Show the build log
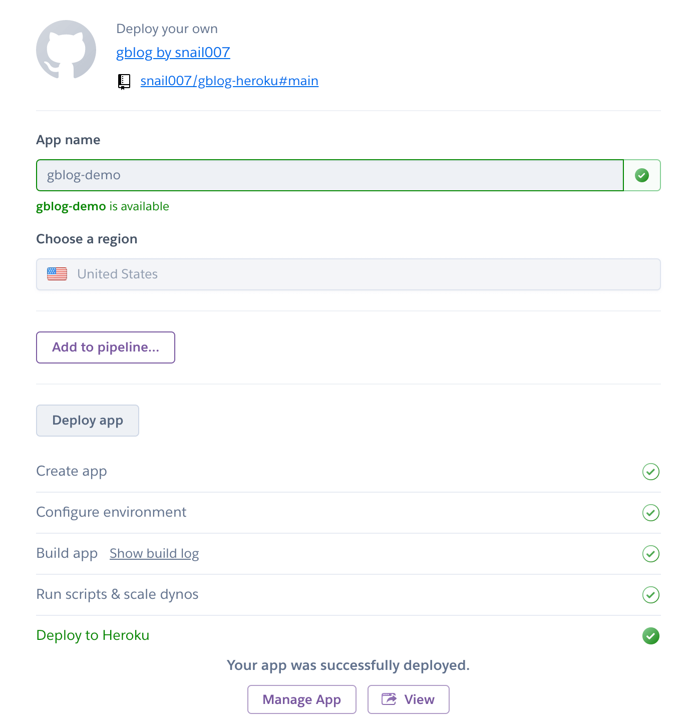The image size is (700, 728). coord(154,554)
